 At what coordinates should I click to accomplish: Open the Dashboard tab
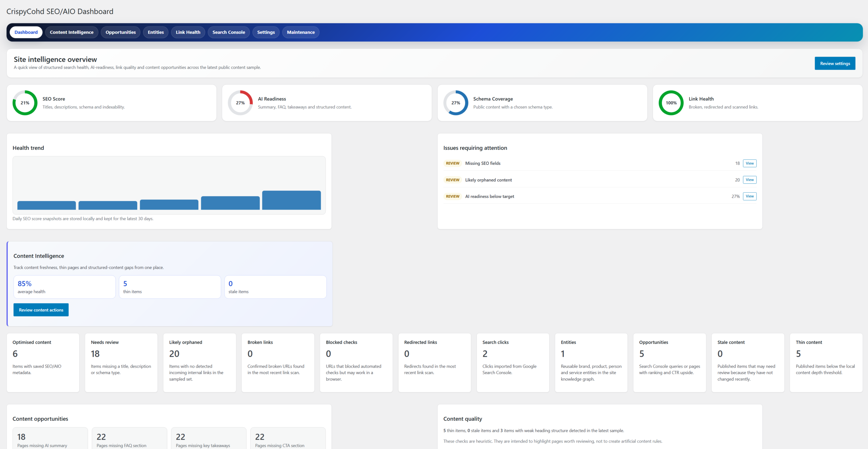[26, 32]
